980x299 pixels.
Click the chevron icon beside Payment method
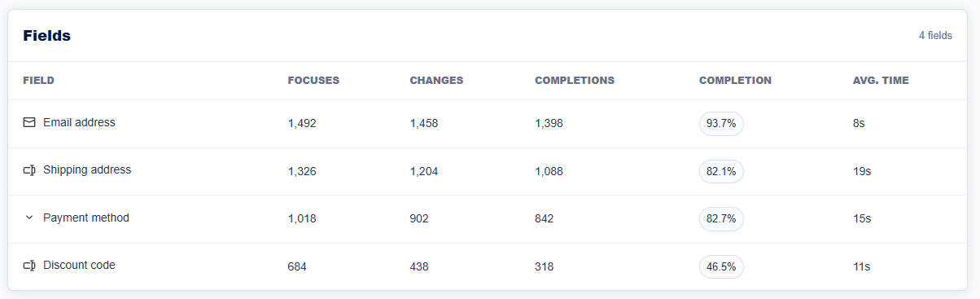click(x=29, y=218)
